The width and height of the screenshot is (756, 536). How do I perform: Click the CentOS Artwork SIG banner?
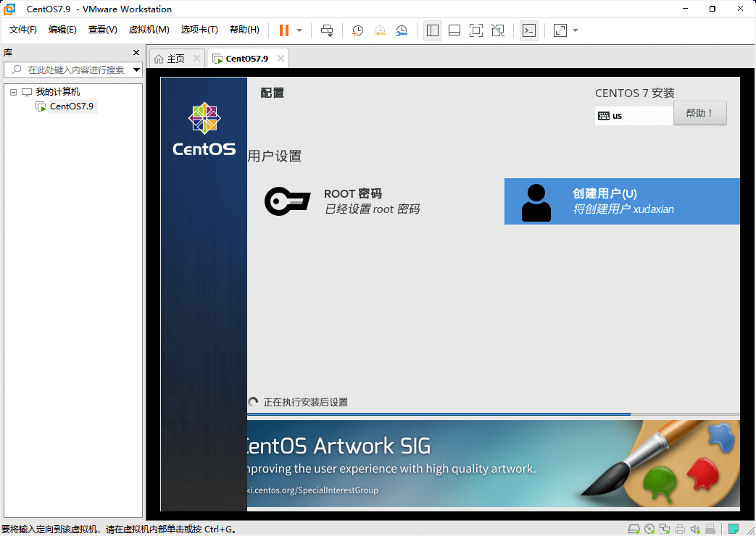(493, 464)
